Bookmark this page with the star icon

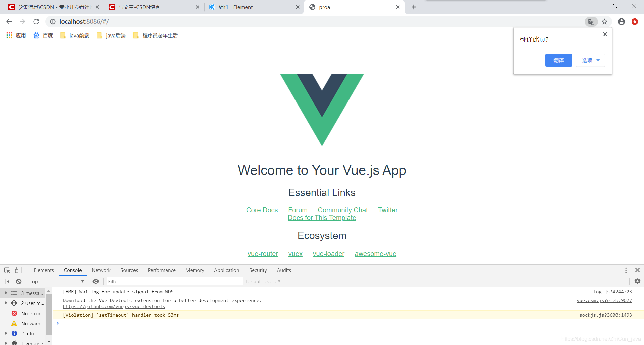tap(604, 22)
